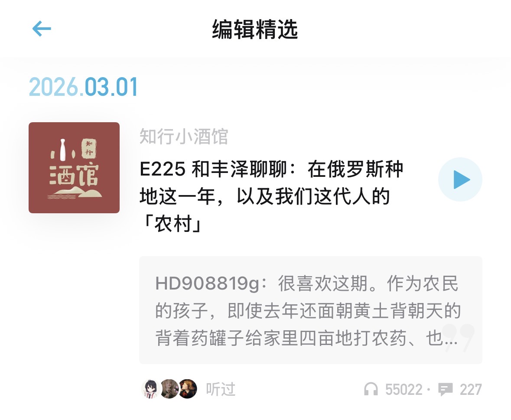Image resolution: width=511 pixels, height=420 pixels.
Task: Open the featured comment by HD908819g
Action: click(x=311, y=310)
